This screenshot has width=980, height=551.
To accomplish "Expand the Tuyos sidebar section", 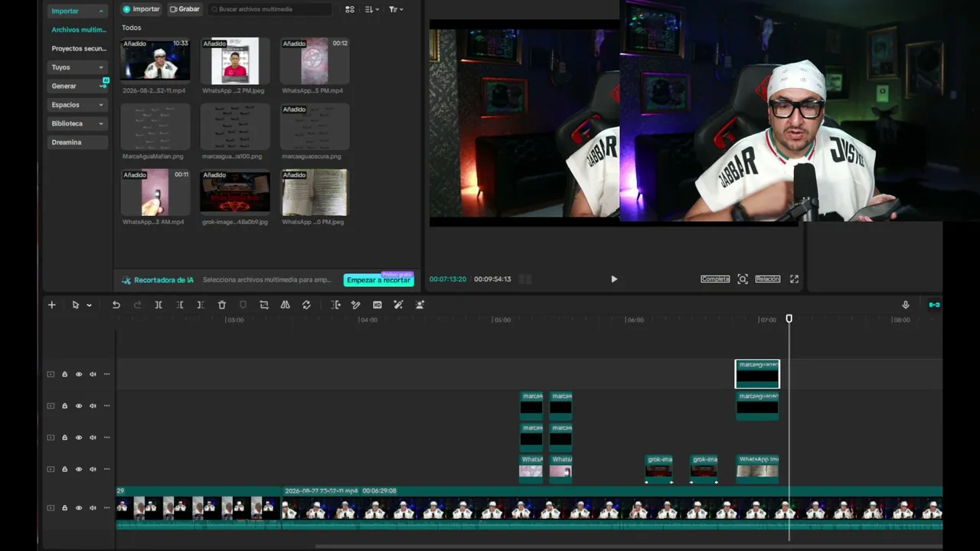I will point(101,67).
